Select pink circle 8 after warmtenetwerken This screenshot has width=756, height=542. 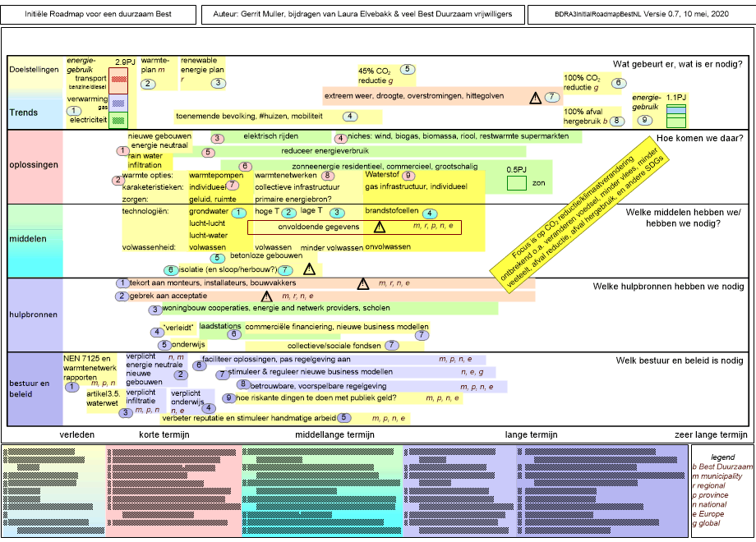click(x=328, y=176)
